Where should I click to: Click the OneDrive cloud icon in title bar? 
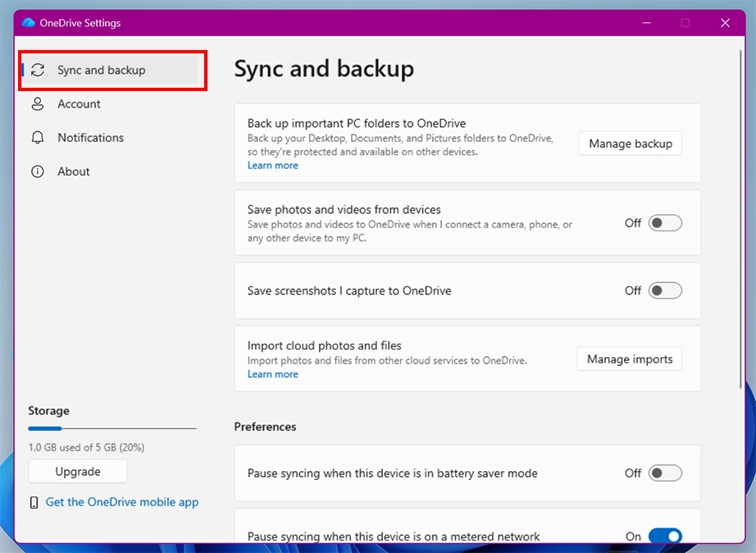tap(29, 23)
